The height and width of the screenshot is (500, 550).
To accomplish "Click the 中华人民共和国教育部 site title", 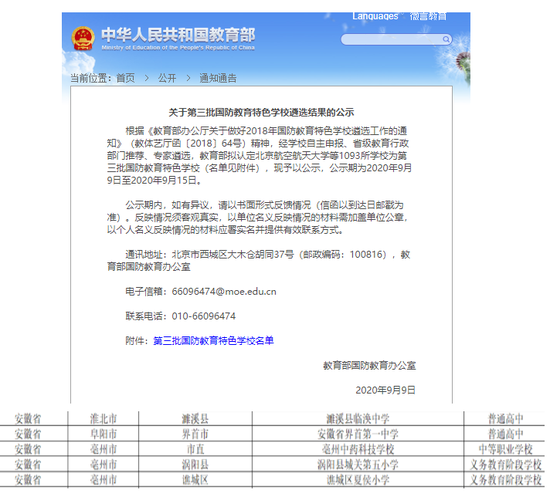I will (x=178, y=35).
